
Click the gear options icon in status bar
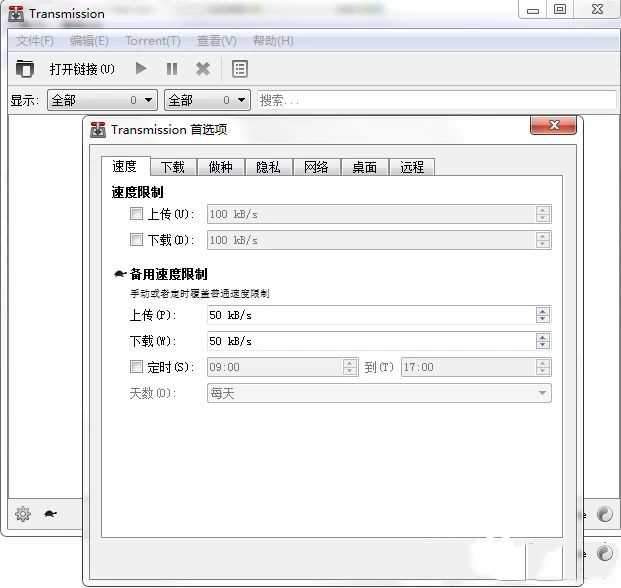tap(23, 515)
